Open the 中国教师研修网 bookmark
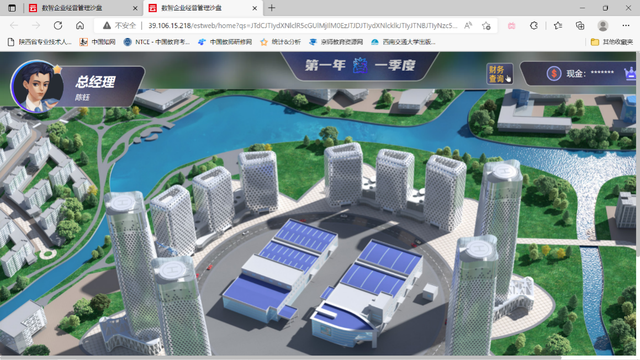The height and width of the screenshot is (360, 640). pos(225,42)
